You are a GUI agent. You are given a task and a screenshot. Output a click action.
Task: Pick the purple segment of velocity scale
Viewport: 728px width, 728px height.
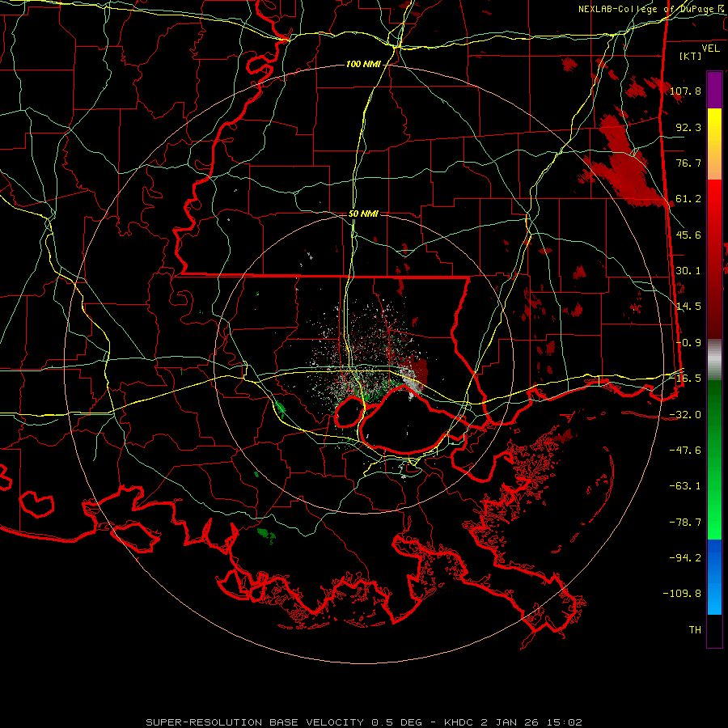pyautogui.click(x=714, y=90)
